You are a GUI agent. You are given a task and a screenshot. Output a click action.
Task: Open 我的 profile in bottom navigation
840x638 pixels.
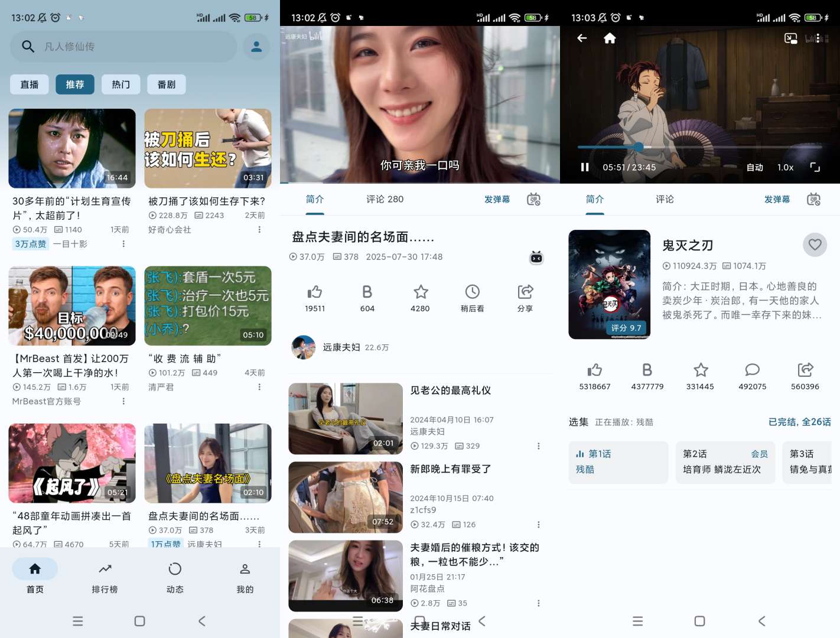click(x=245, y=577)
